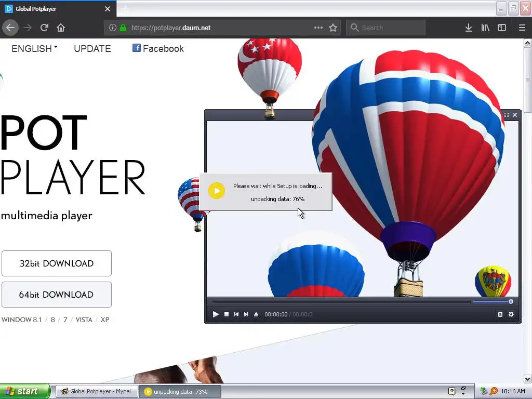Click the 64bit DOWNLOAD button
Viewport: 532px width, 399px height.
[x=57, y=295]
